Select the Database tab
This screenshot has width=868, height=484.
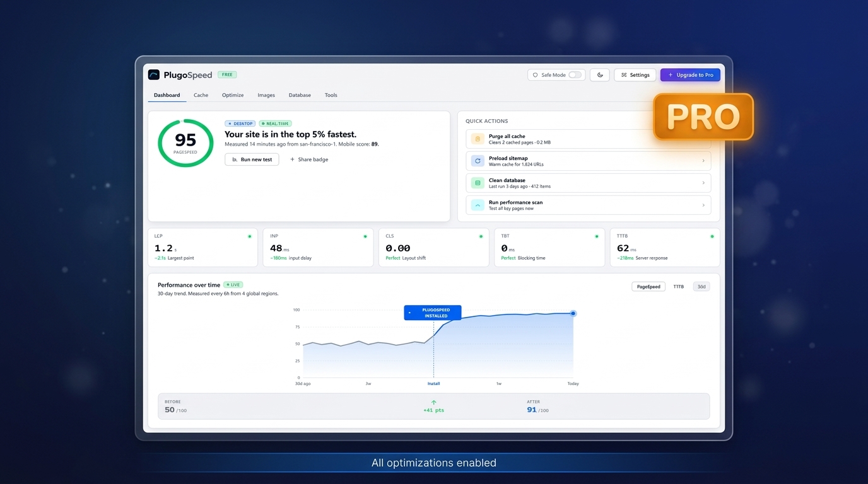pos(300,95)
